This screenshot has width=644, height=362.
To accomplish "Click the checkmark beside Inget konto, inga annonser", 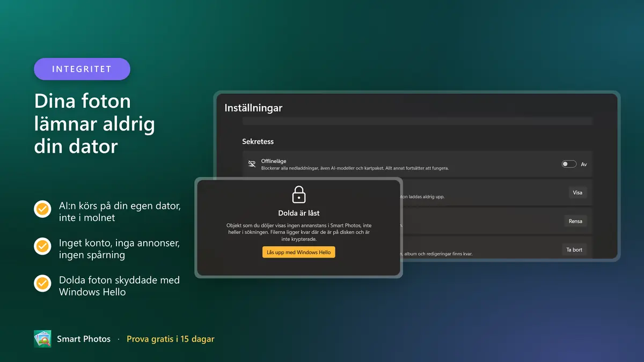I will [42, 246].
